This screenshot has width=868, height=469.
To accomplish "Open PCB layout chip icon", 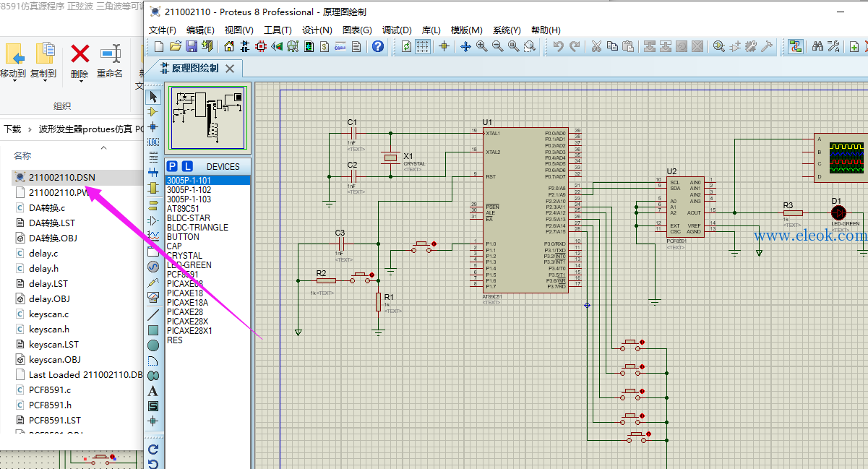I will point(261,47).
